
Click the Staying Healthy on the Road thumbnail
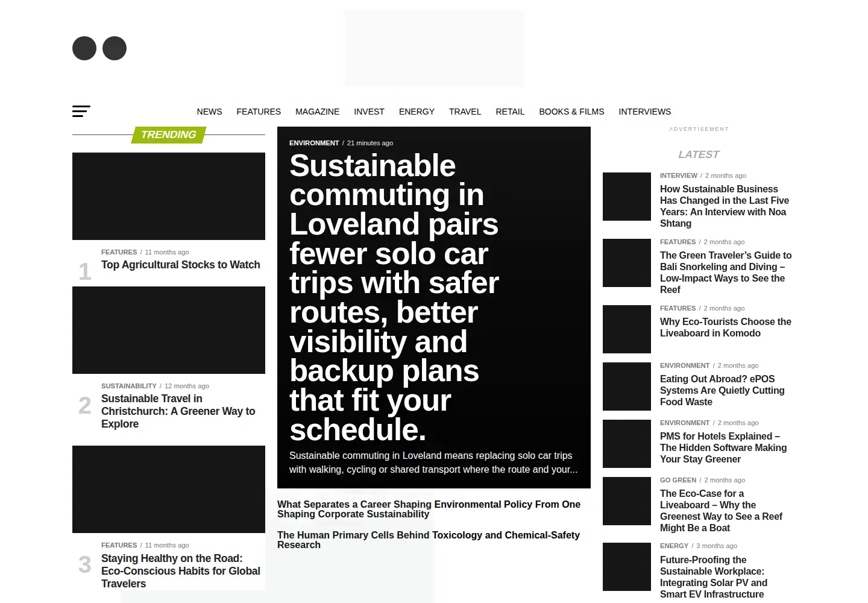pyautogui.click(x=169, y=489)
